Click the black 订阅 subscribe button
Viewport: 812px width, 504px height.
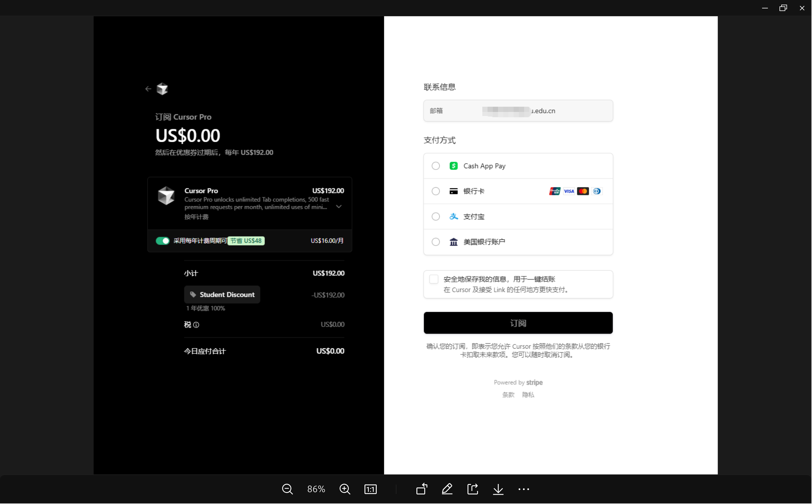518,323
